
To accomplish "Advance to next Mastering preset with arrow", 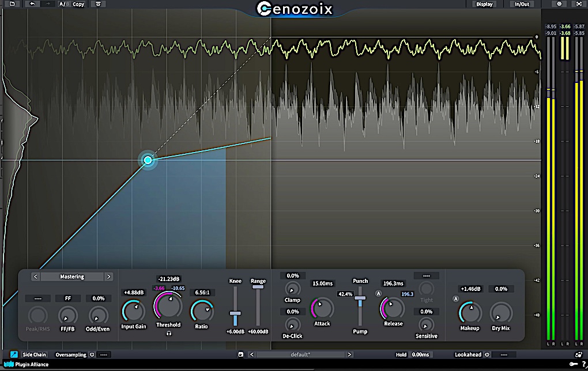I will (109, 276).
